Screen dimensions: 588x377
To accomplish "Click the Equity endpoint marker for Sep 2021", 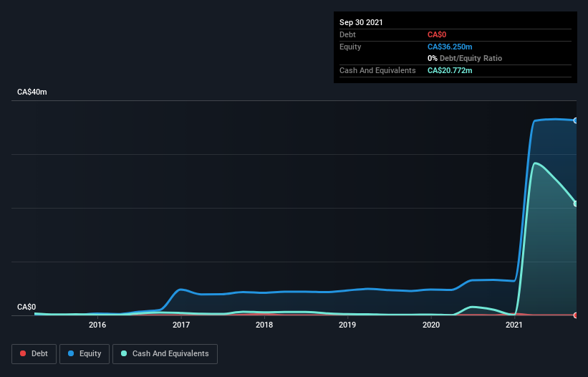I will pyautogui.click(x=576, y=120).
